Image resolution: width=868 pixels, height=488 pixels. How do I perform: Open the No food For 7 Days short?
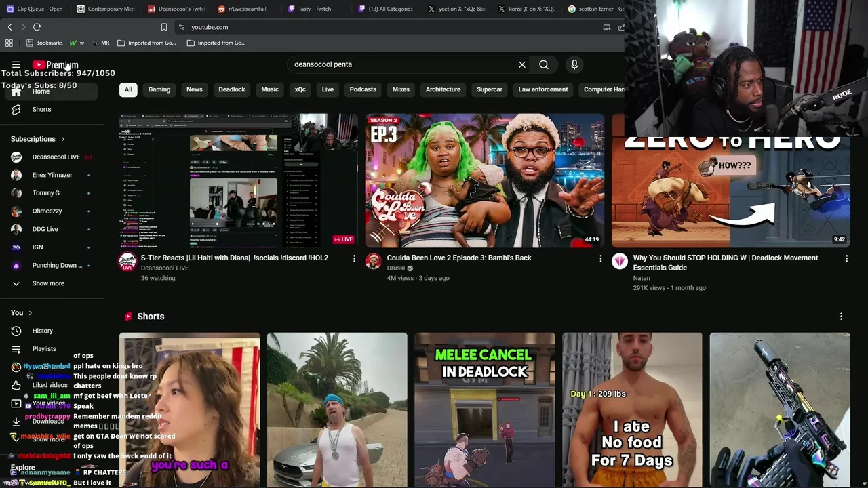click(x=632, y=409)
